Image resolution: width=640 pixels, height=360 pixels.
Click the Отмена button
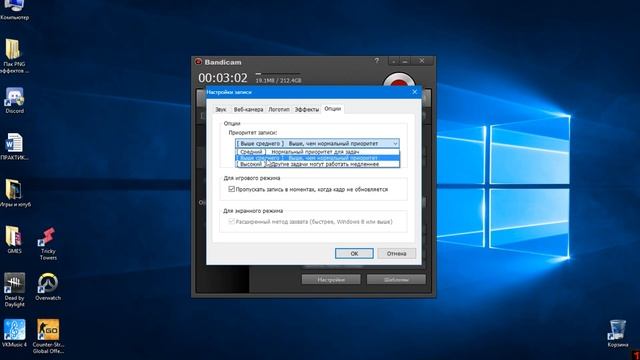coord(396,253)
